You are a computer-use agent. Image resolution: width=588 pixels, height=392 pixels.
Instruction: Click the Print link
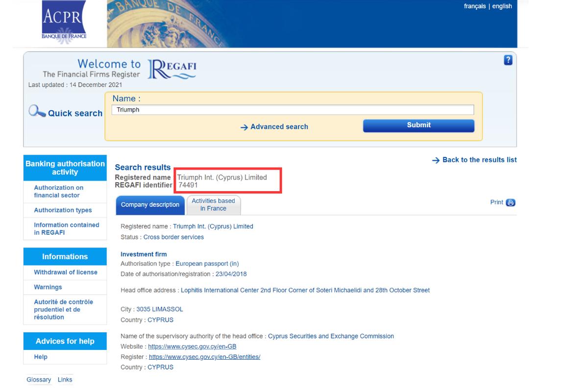pyautogui.click(x=497, y=202)
